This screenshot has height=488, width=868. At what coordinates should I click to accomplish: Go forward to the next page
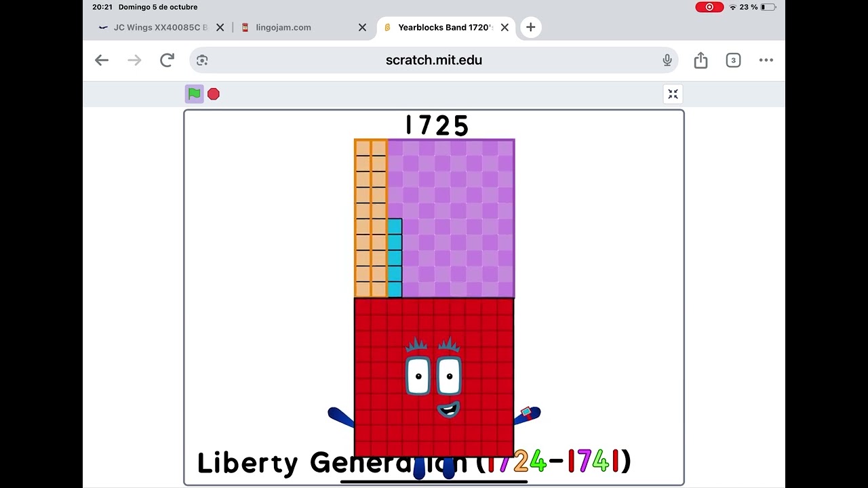pyautogui.click(x=134, y=60)
